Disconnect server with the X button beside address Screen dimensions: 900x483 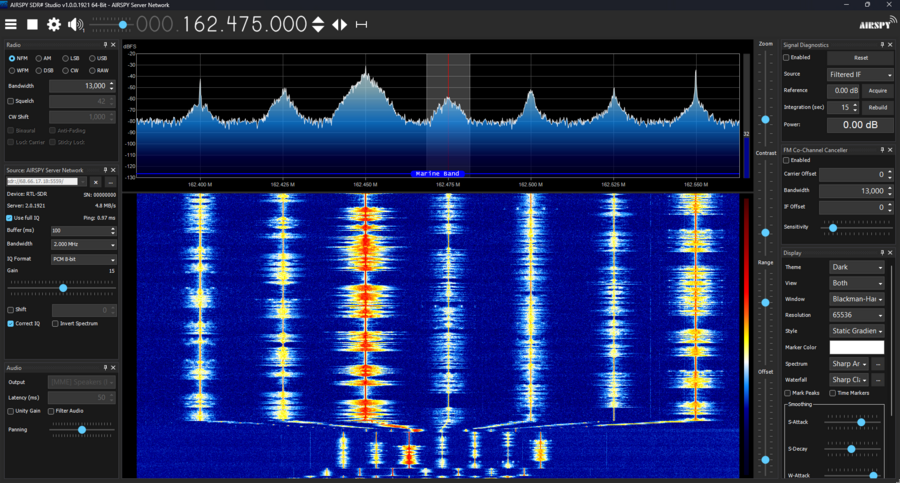point(96,182)
